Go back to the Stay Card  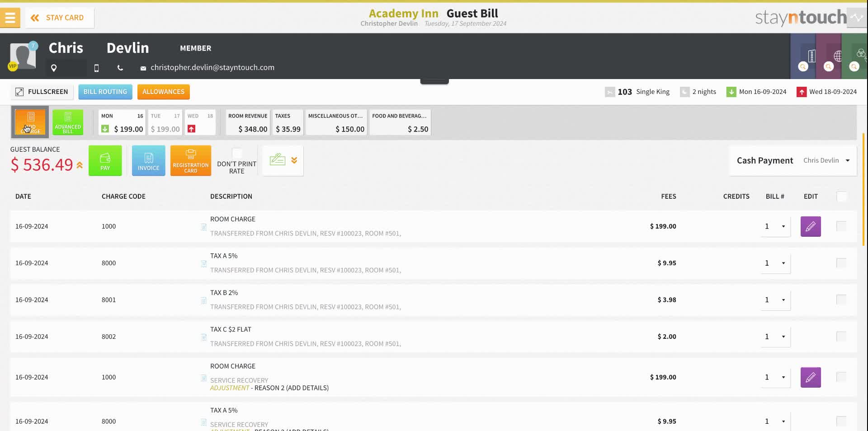click(x=59, y=18)
